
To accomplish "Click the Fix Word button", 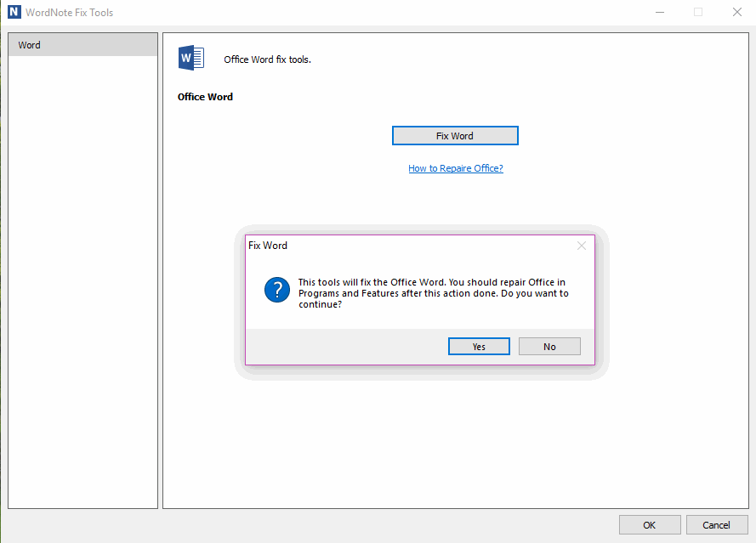I will tap(455, 136).
